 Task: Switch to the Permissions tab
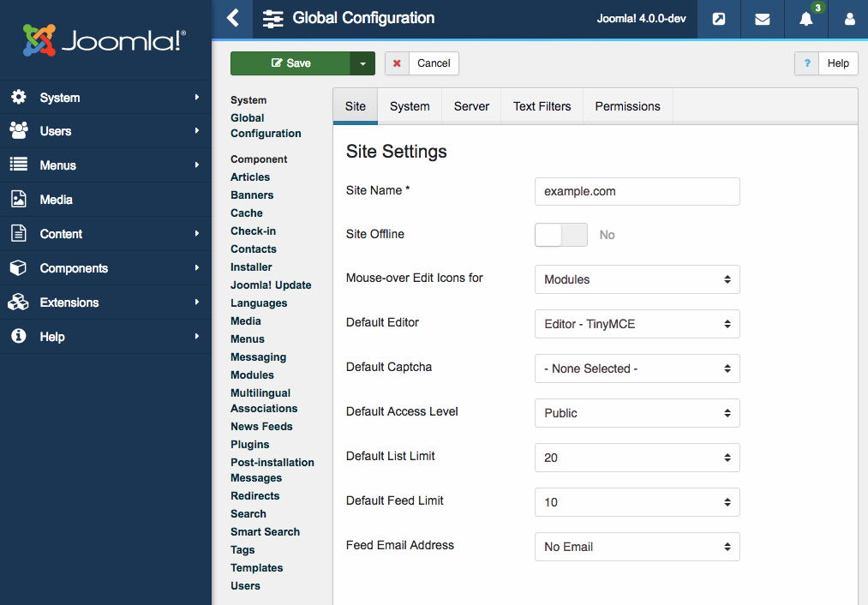point(627,106)
